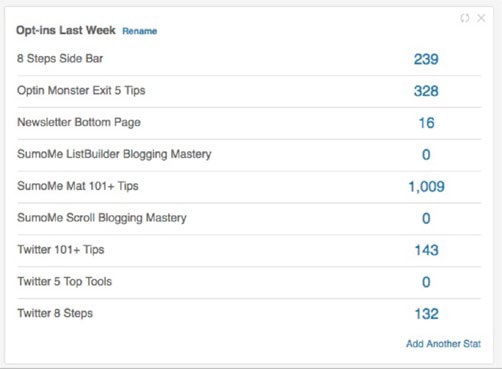Click the refresh icon on the widget
The width and height of the screenshot is (502, 369).
tap(465, 18)
